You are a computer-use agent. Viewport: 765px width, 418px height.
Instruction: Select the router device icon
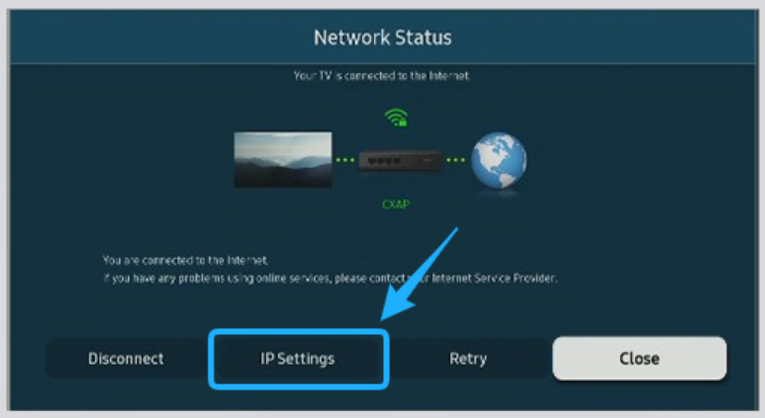[x=401, y=160]
